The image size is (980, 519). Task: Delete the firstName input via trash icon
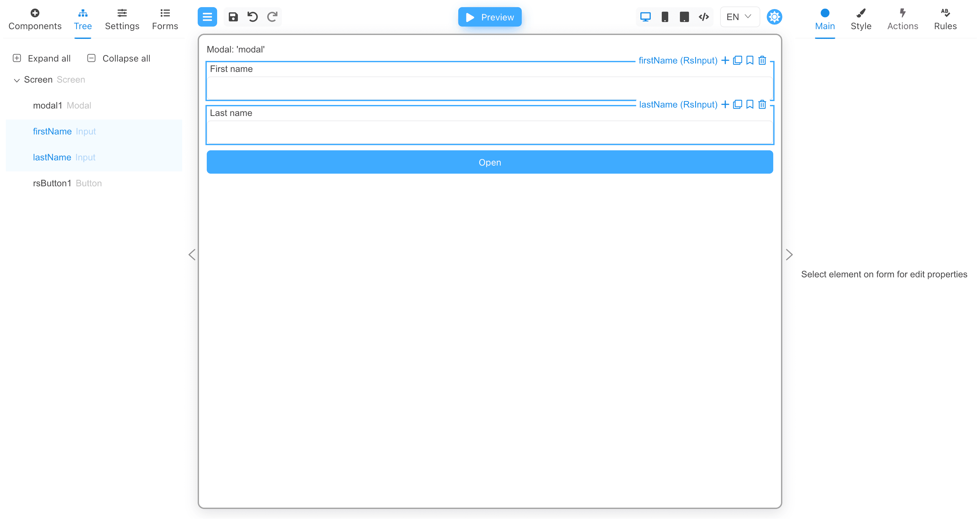(x=762, y=60)
